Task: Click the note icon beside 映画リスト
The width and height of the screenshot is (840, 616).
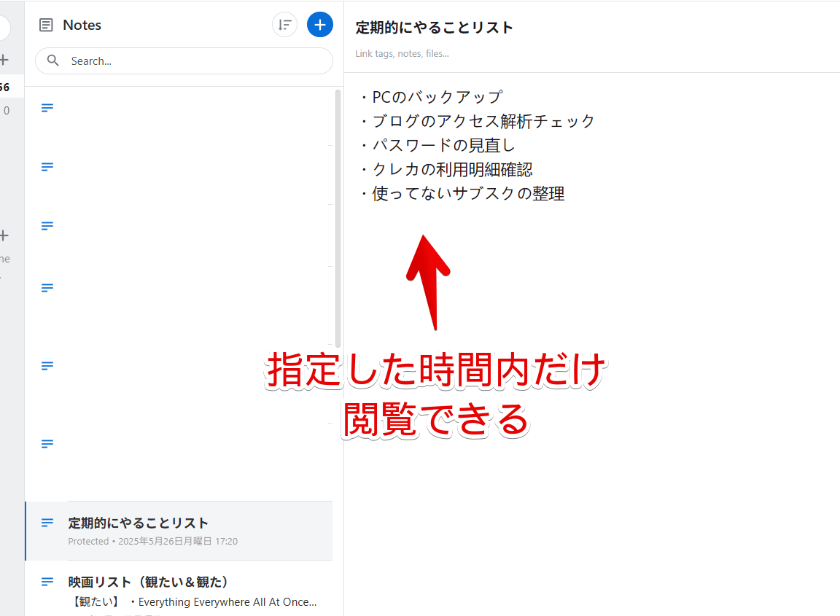Action: 47,581
